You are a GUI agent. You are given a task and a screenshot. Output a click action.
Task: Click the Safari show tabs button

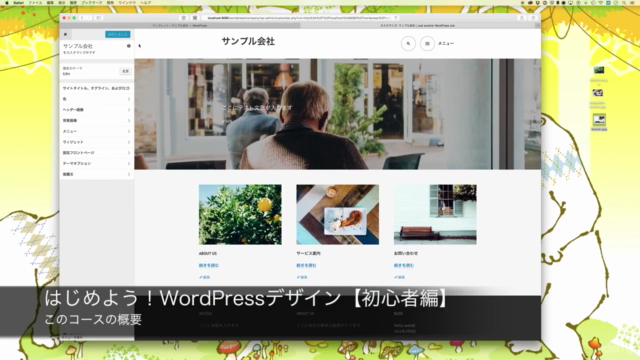[x=533, y=18]
